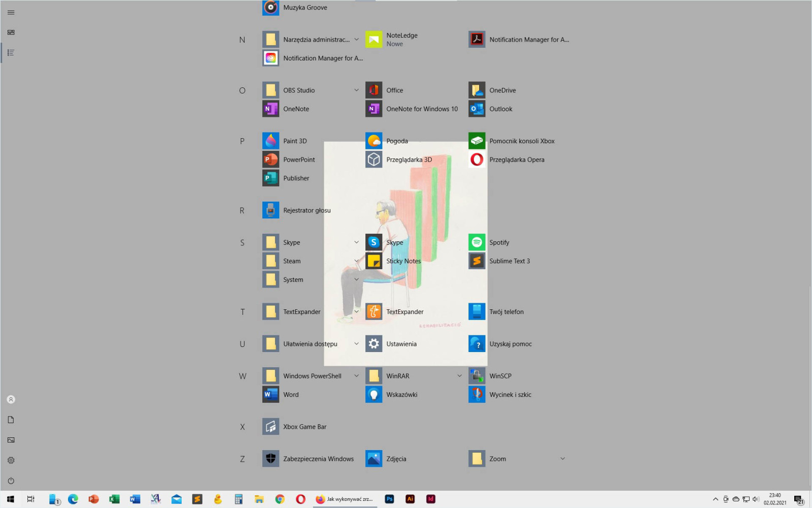
Task: Open the hamburger menu in the sidebar
Action: [11, 12]
